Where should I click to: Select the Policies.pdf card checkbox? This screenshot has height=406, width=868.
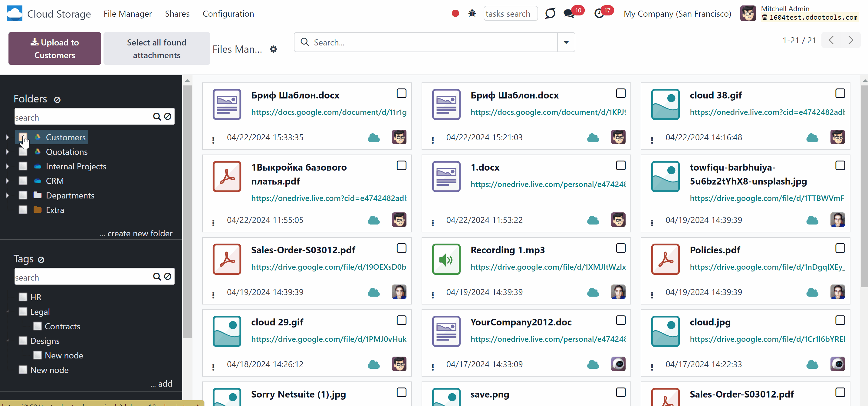click(x=840, y=248)
